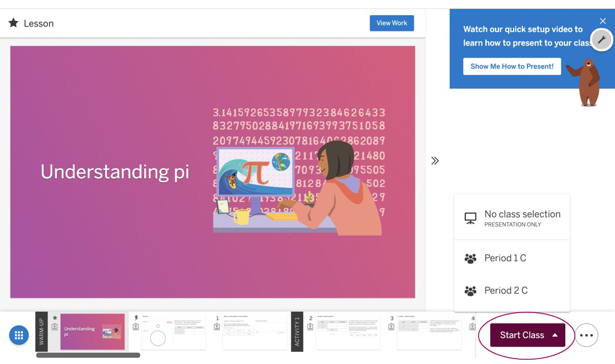Click the star icon on the first thumbnail
The image size is (615, 364).
click(x=55, y=318)
